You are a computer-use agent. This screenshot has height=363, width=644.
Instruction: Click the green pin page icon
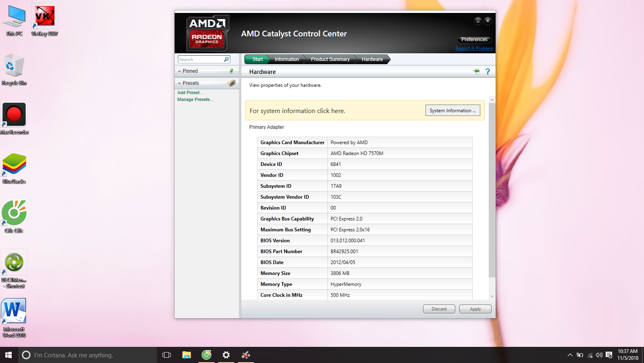[x=476, y=71]
